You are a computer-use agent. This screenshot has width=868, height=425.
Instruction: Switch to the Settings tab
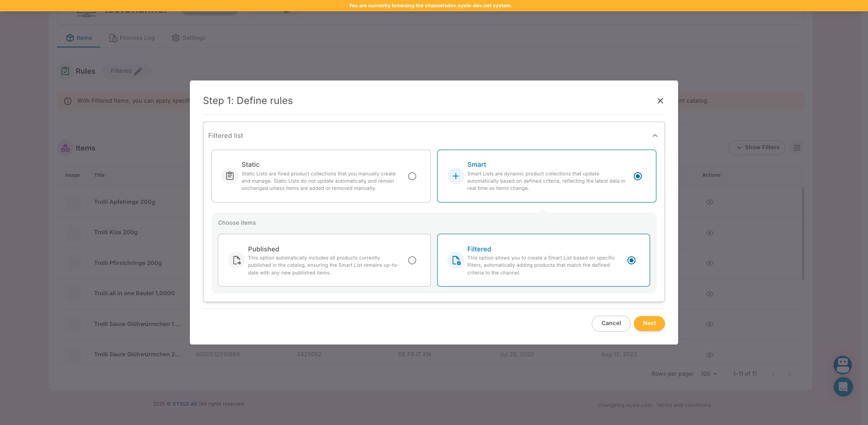tap(189, 38)
